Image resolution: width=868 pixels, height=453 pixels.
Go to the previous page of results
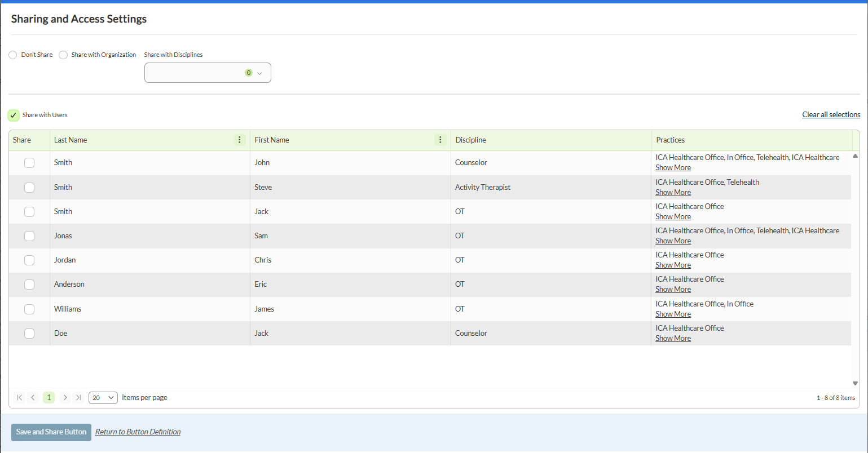pyautogui.click(x=33, y=398)
